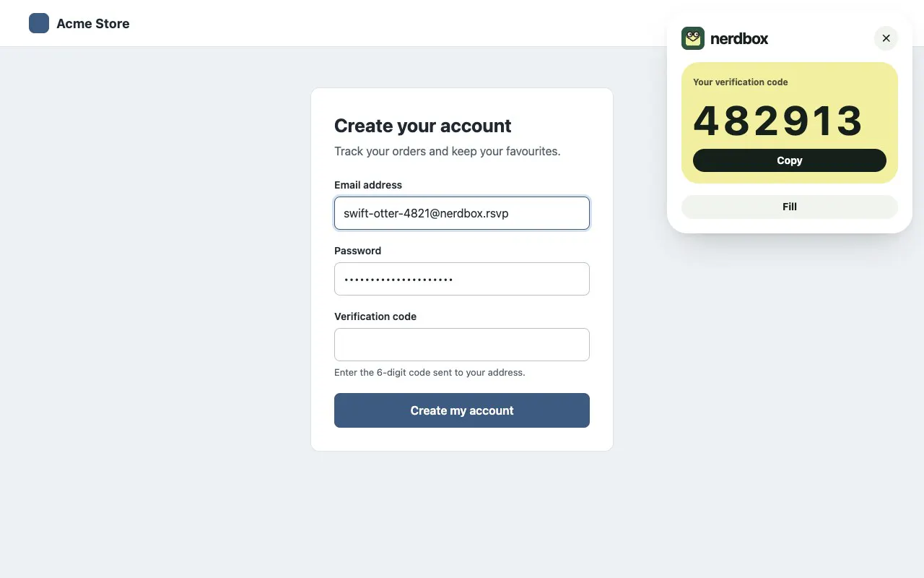Click the 'Create your account' heading
The width and height of the screenshot is (924, 578).
[x=422, y=126]
